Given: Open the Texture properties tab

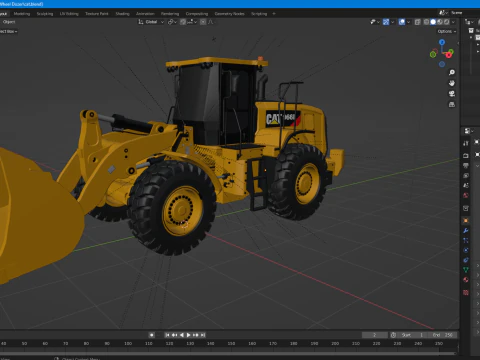Looking at the screenshot, I should pyautogui.click(x=466, y=293).
